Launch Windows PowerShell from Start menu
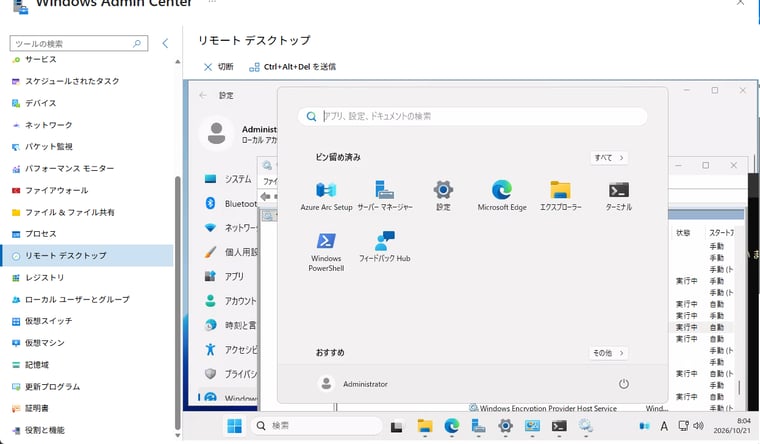The height and width of the screenshot is (444, 760). click(x=326, y=252)
